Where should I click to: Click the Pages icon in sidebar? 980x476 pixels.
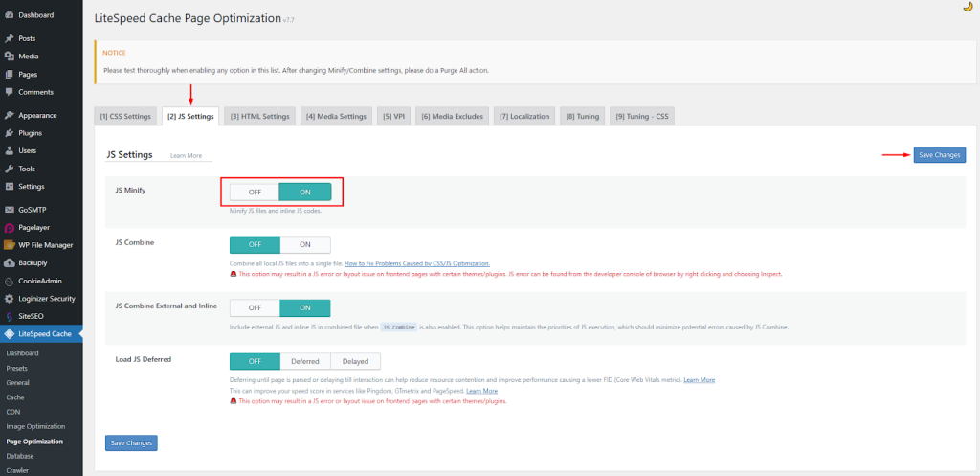(x=9, y=75)
